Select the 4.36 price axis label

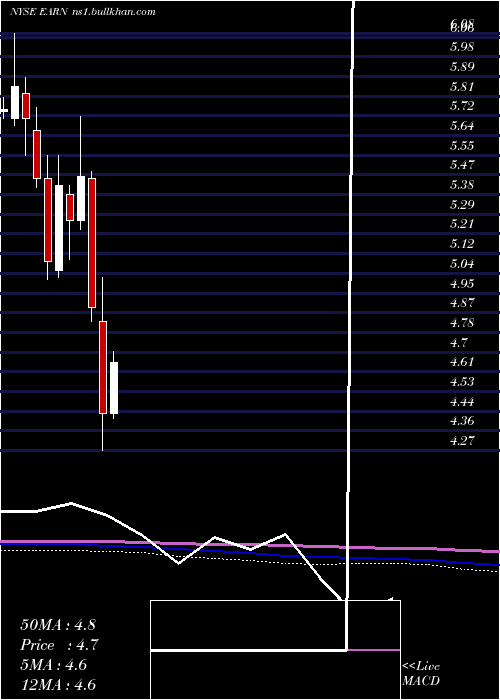tap(462, 421)
